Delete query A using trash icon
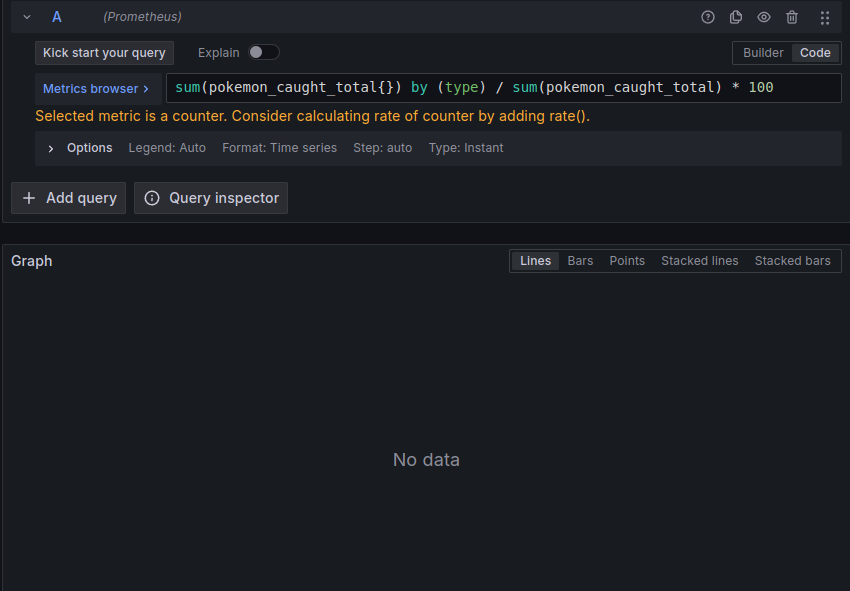Screen dimensions: 850x591 coord(792,17)
